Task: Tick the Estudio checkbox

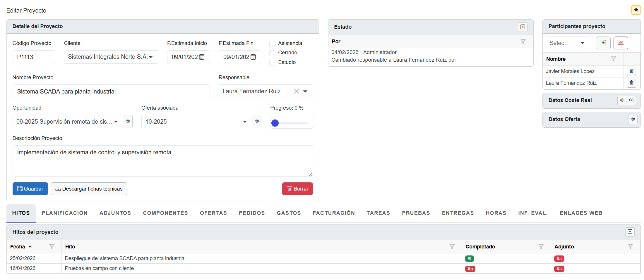Action: click(x=272, y=63)
